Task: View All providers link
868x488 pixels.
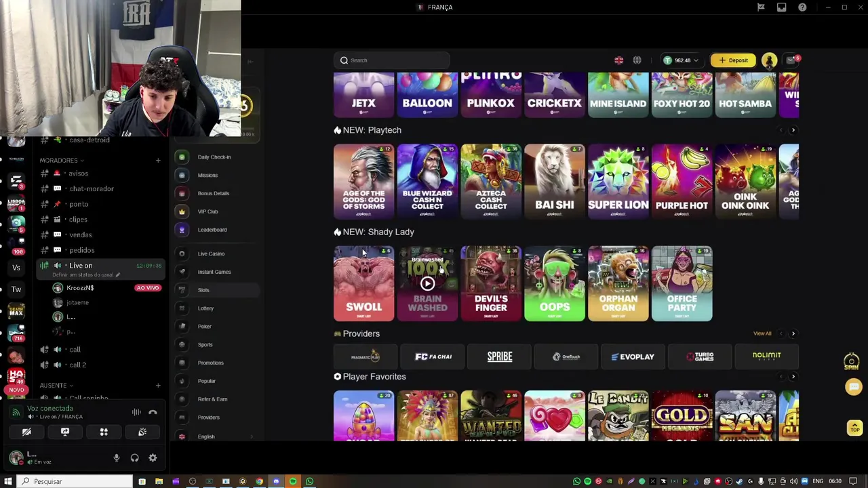Action: pos(762,333)
